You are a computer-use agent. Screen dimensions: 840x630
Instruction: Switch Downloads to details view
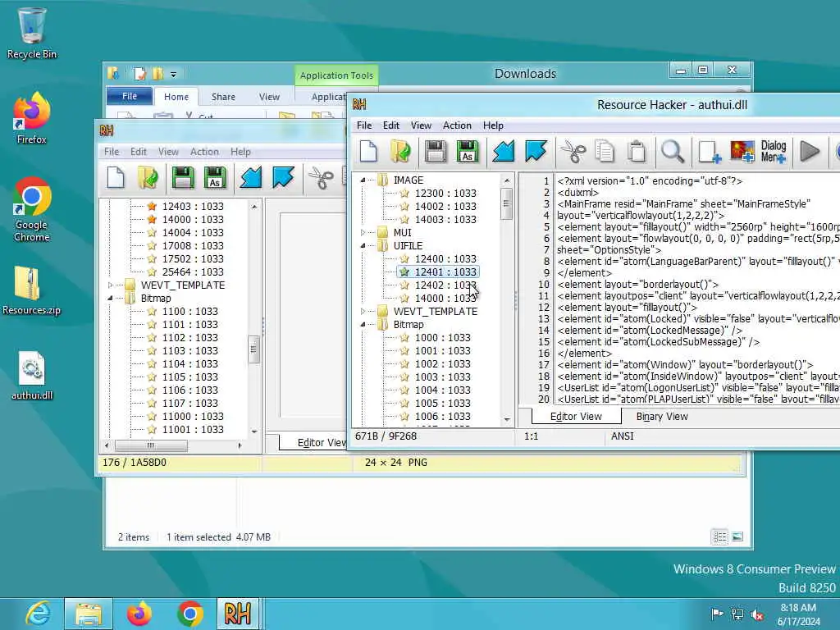click(x=720, y=536)
